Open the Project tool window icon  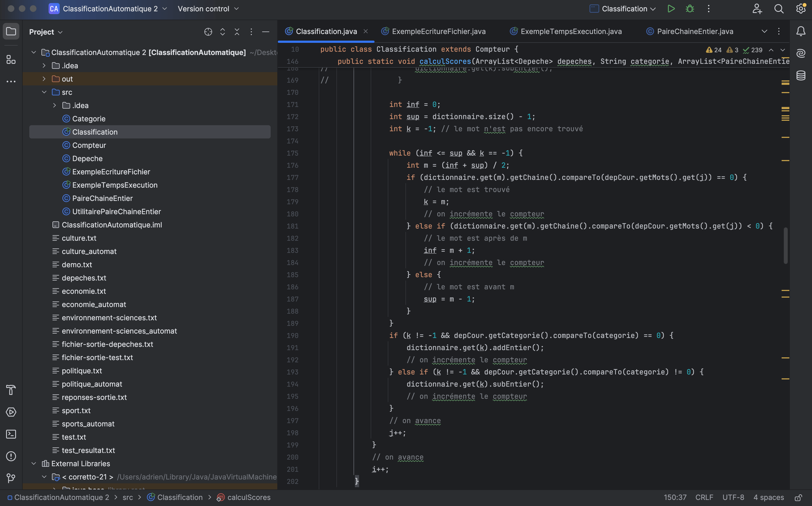pyautogui.click(x=11, y=32)
